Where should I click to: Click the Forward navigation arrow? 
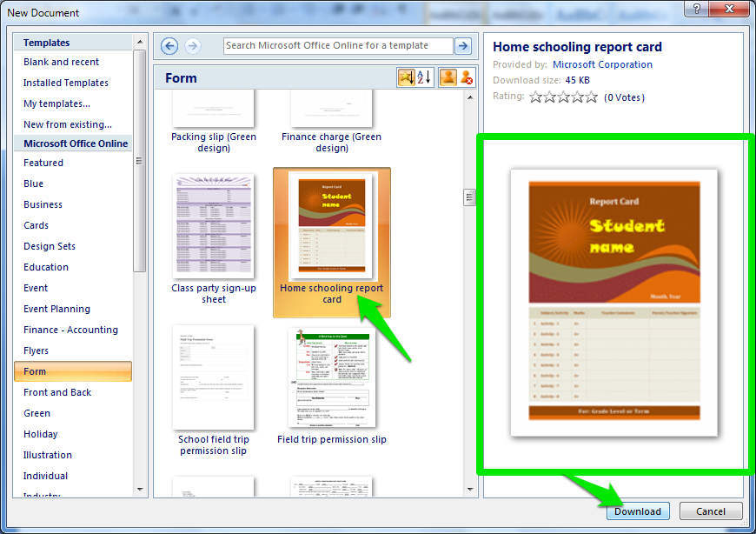pos(193,46)
